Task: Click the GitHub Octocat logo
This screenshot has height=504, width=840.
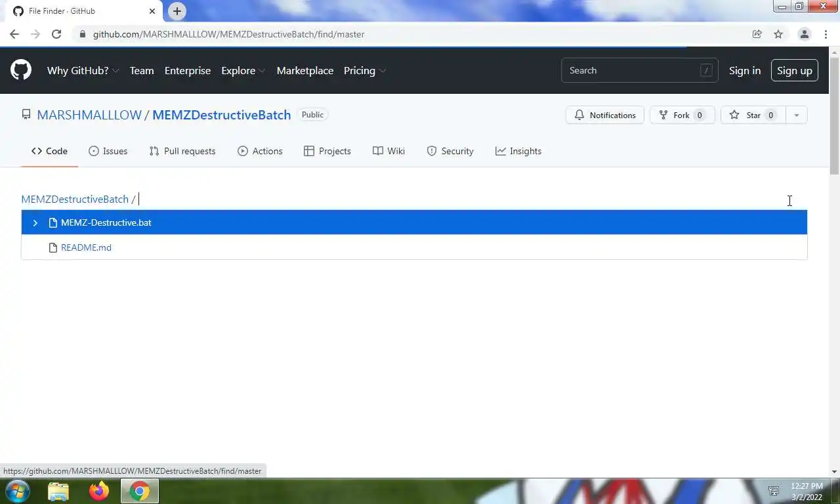Action: click(x=21, y=70)
